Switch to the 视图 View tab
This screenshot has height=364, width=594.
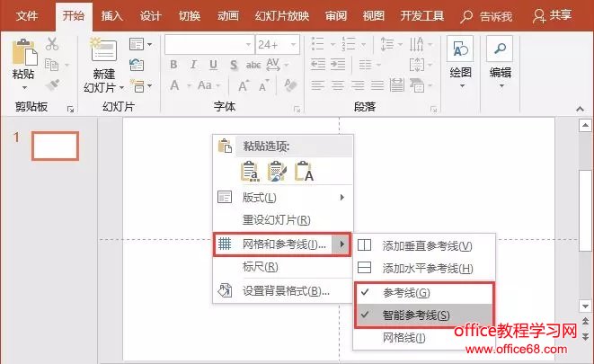(374, 16)
